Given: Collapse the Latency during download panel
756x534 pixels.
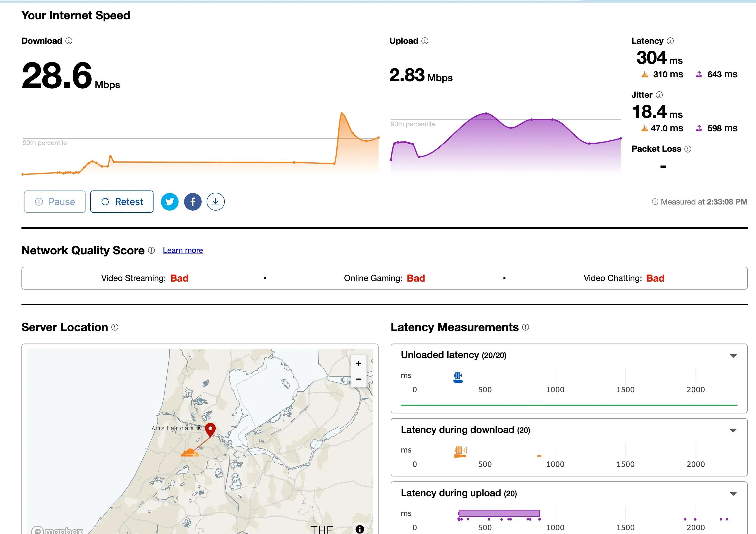Looking at the screenshot, I should point(733,431).
